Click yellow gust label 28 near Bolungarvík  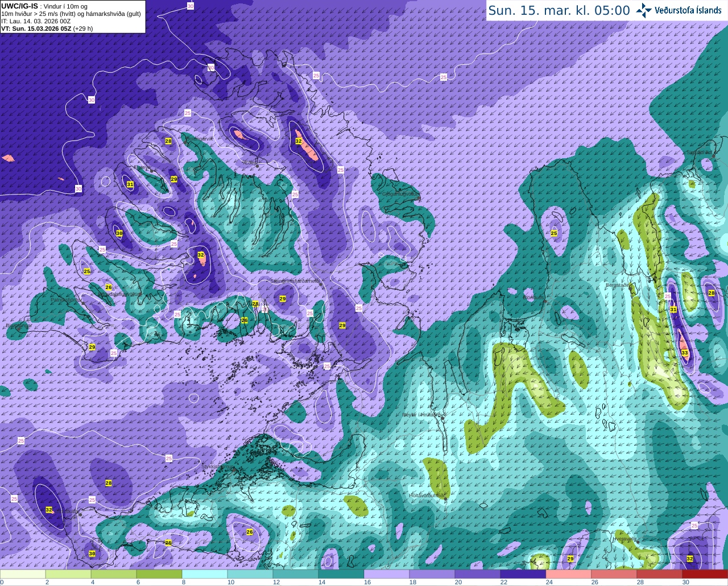point(168,141)
